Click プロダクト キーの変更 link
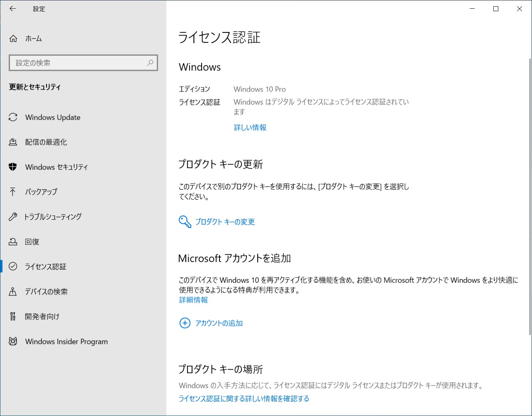The height and width of the screenshot is (416, 532). click(x=225, y=222)
